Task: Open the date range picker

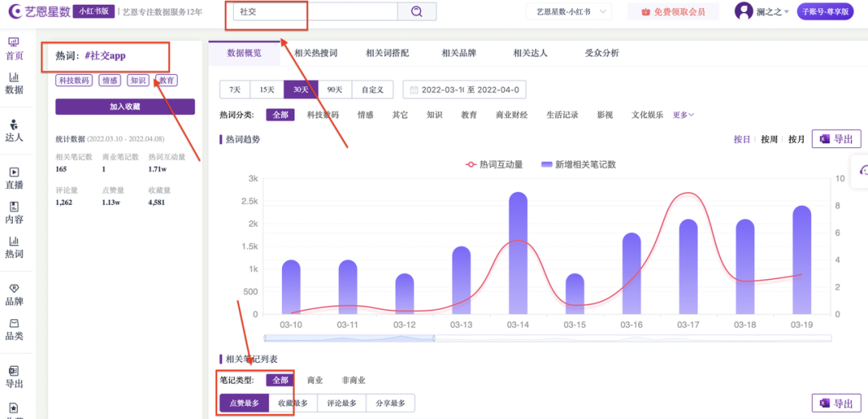Action: 465,90
